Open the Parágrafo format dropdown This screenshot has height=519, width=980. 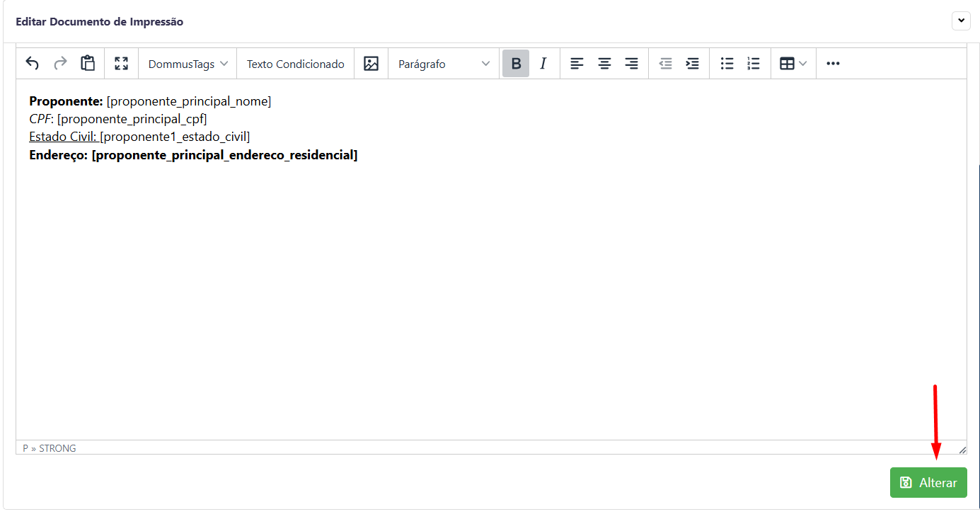444,64
